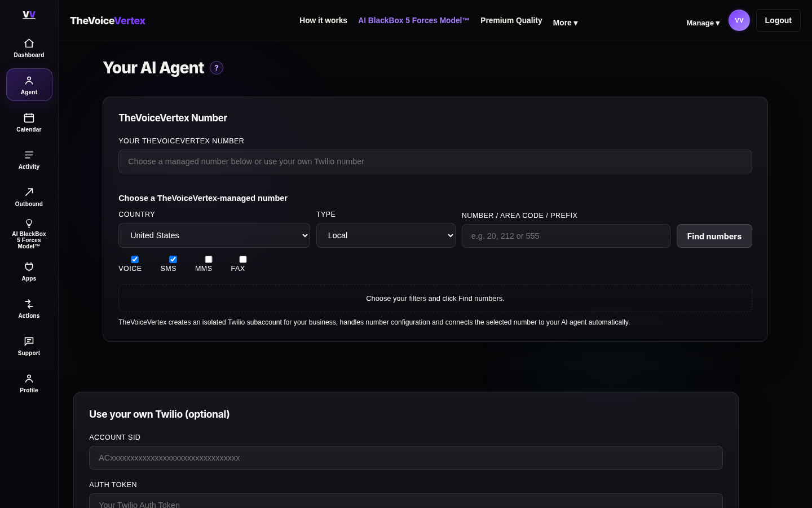The height and width of the screenshot is (508, 812).
Task: Focus the Auth Token field
Action: pos(406,501)
